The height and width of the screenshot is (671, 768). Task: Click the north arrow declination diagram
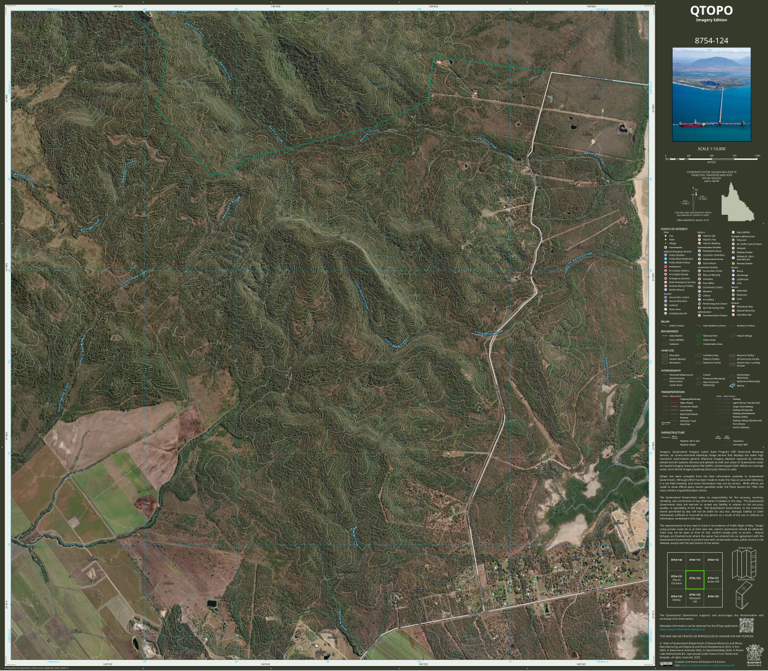pos(692,201)
